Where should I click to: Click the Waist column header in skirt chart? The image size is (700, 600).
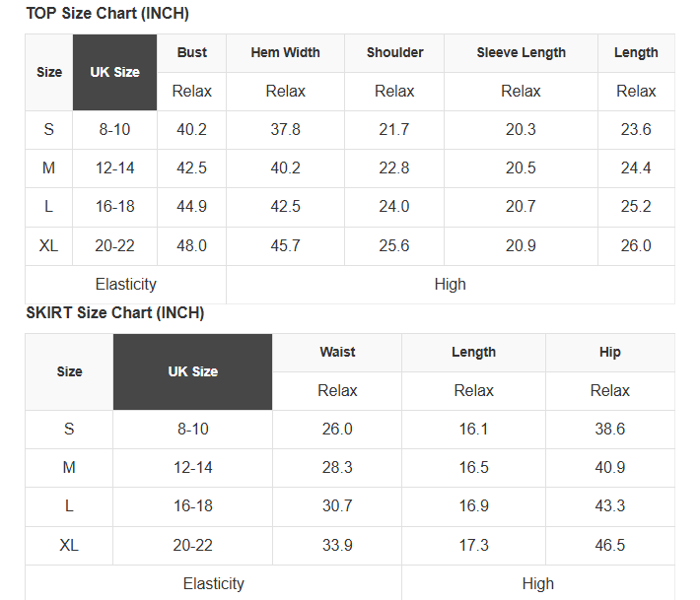coord(337,352)
